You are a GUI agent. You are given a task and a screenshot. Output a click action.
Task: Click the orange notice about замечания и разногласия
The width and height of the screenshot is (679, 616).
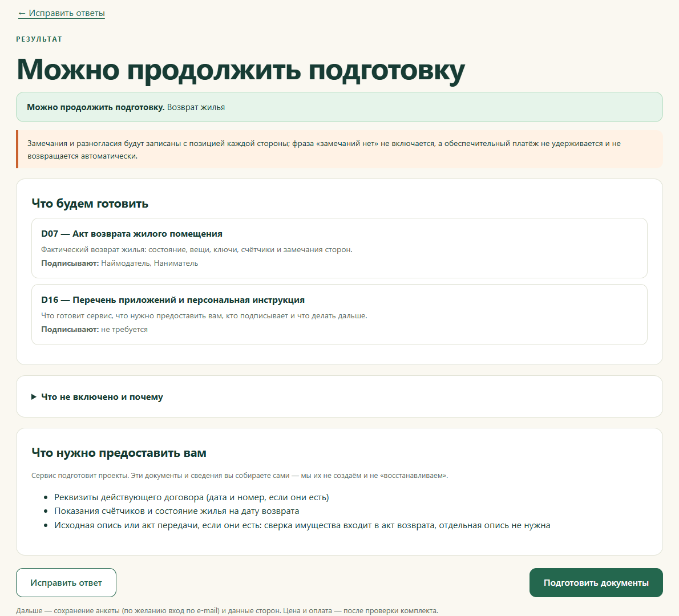pos(339,149)
